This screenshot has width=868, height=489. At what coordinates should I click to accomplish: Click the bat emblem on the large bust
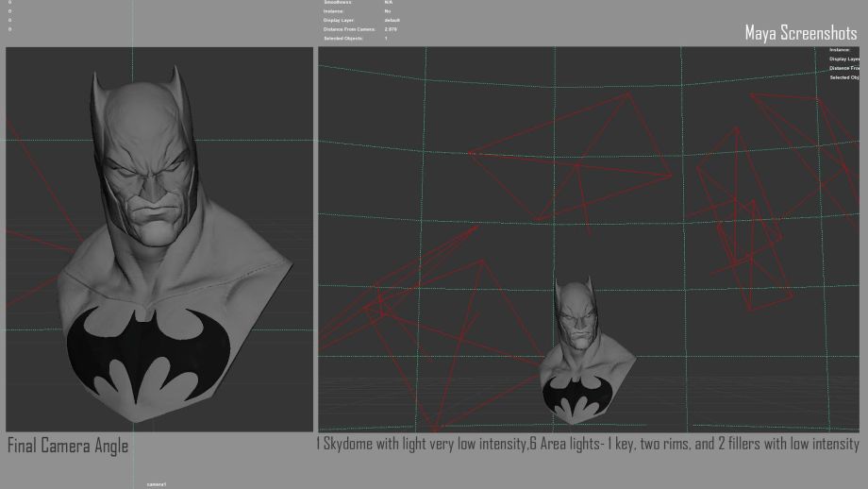pyautogui.click(x=148, y=353)
